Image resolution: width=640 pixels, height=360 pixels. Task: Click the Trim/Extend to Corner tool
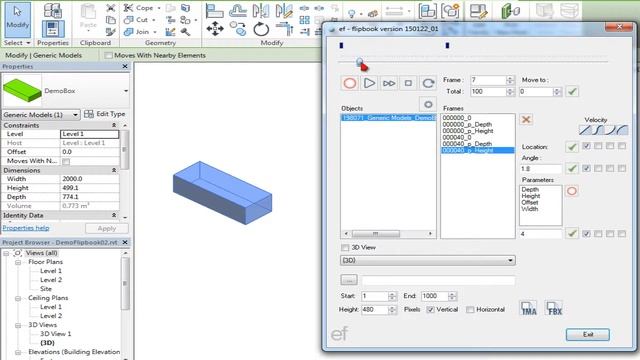pos(284,29)
